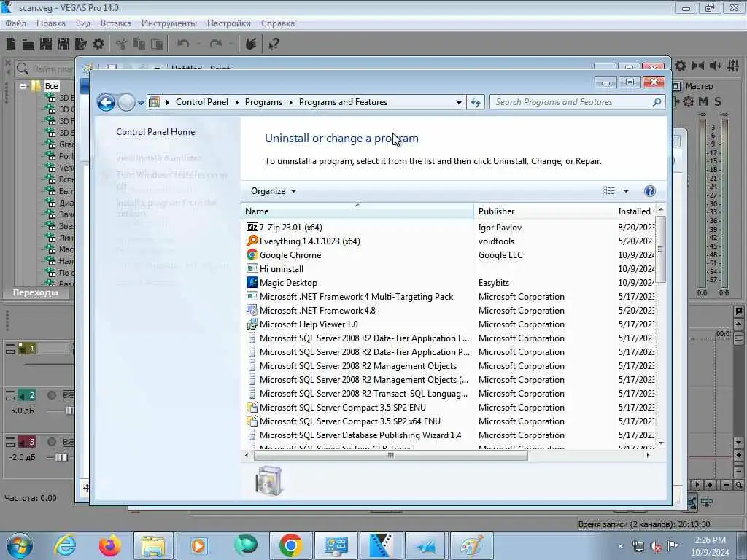Click the Undo arrow in VEGAS toolbar

pyautogui.click(x=183, y=44)
